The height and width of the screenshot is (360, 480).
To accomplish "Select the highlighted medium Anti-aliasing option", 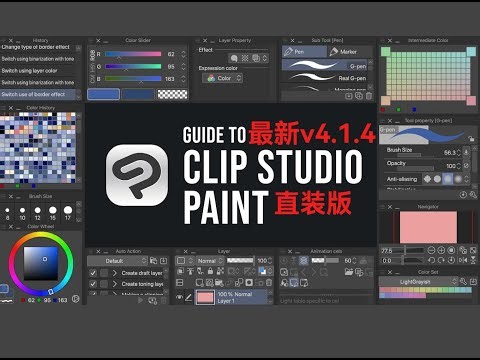I will (x=448, y=179).
